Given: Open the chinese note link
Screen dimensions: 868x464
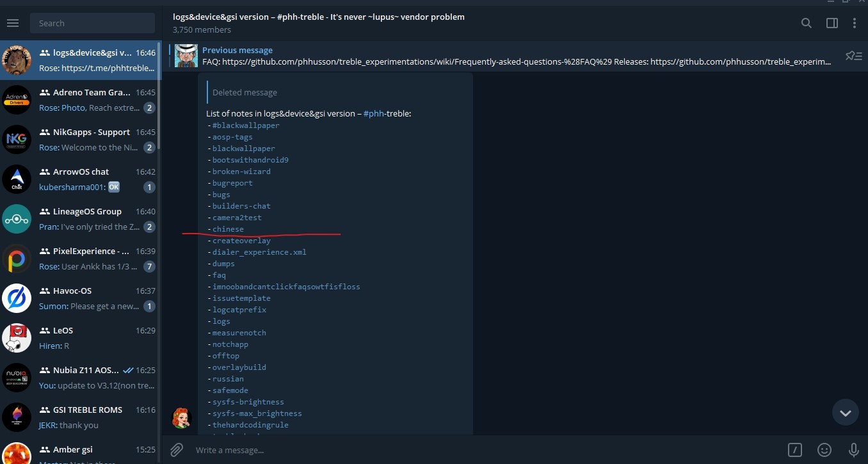Looking at the screenshot, I should tap(228, 229).
